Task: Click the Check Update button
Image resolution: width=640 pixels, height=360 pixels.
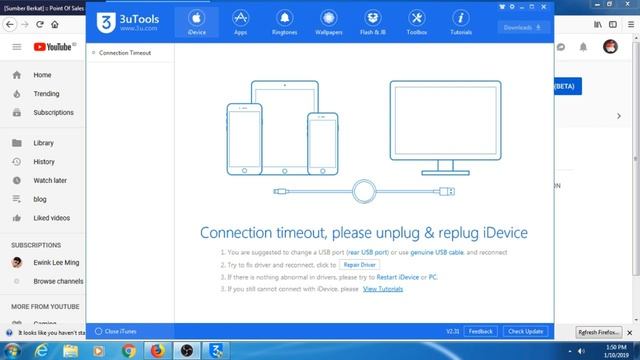Action: pyautogui.click(x=525, y=331)
